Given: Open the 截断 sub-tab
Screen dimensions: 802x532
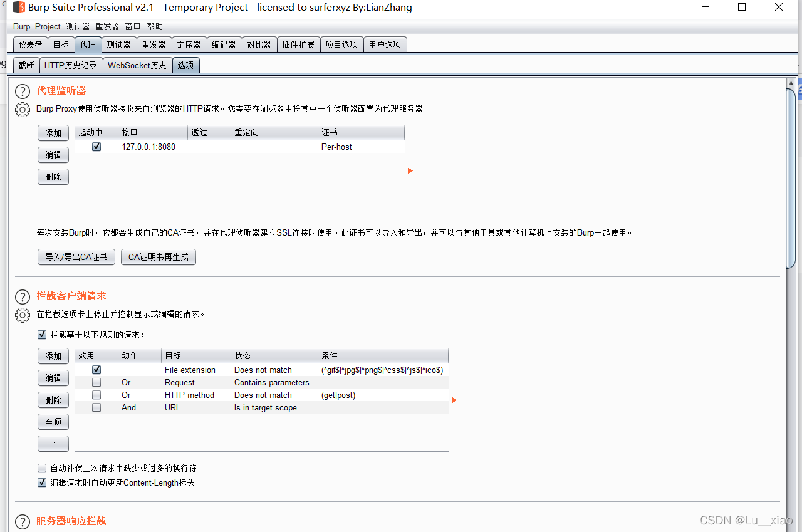Looking at the screenshot, I should pos(26,65).
